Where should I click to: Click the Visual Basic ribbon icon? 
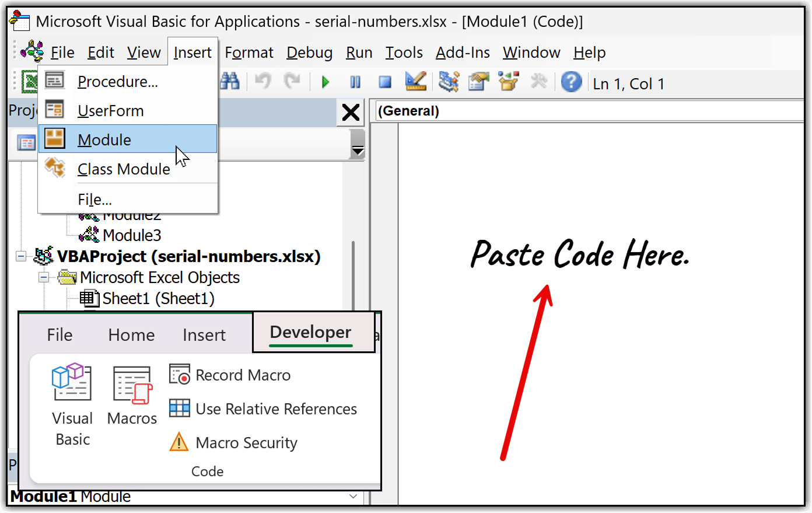[72, 404]
